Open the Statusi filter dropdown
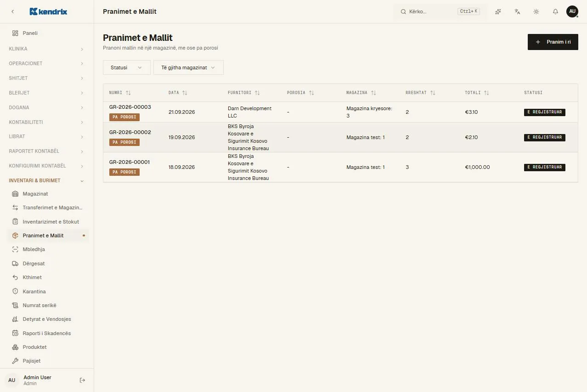 tap(126, 67)
